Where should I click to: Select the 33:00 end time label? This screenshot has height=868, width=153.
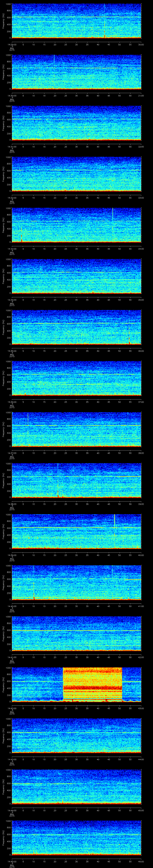click(x=141, y=198)
